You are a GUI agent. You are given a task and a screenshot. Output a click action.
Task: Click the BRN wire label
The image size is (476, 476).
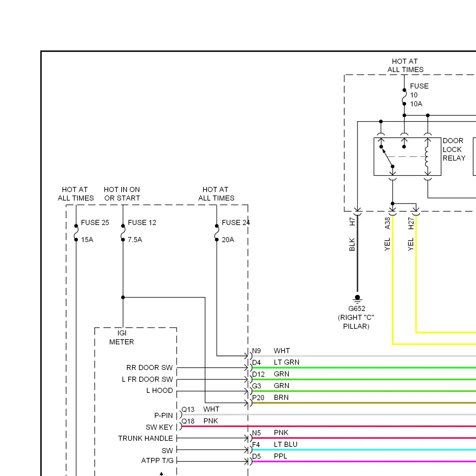281,397
